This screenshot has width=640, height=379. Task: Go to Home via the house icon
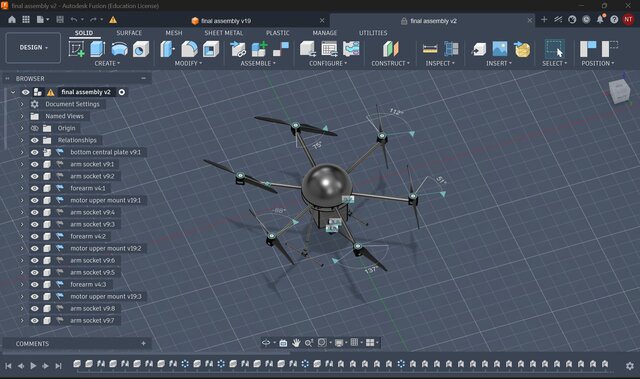click(12, 20)
